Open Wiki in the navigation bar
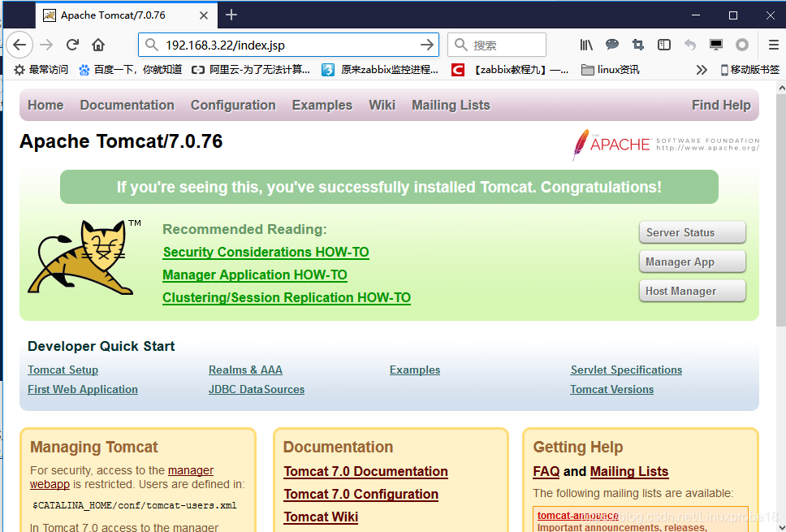Screen dimensions: 786x532 point(382,105)
